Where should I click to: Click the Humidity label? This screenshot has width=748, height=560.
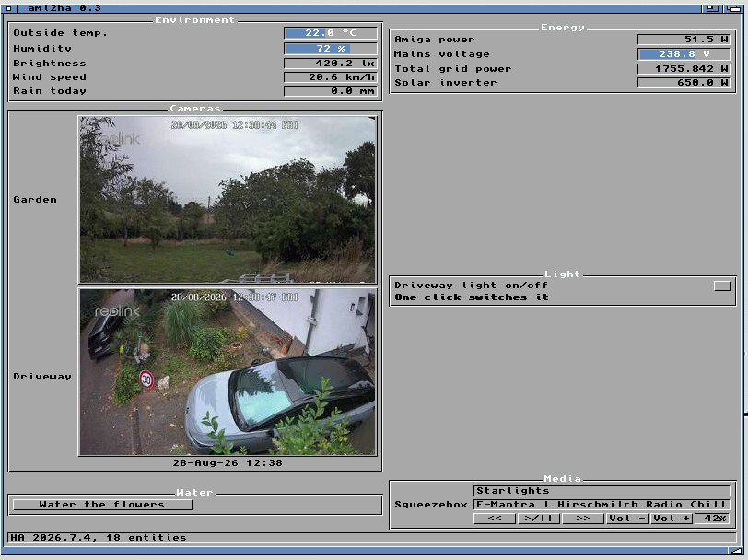42,49
